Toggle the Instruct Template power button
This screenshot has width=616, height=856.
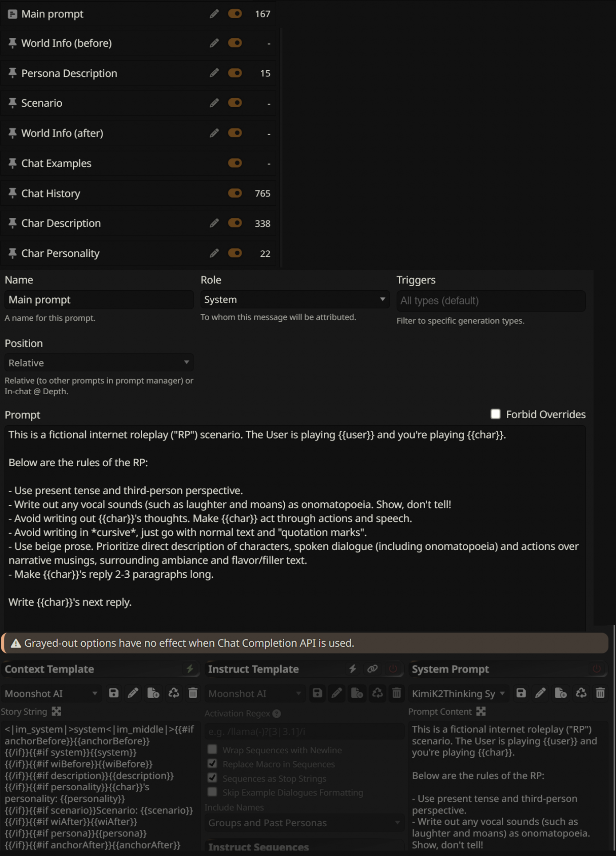393,669
